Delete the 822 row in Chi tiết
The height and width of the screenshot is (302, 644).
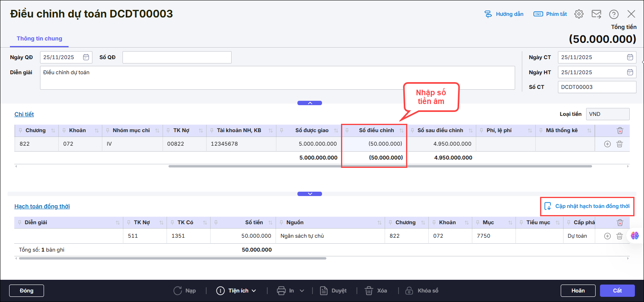pyautogui.click(x=619, y=144)
